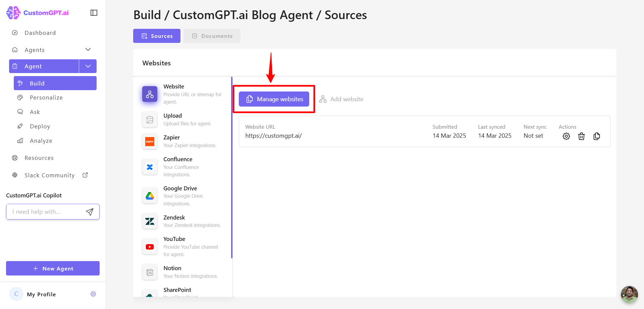
Task: Click the copy pages icon in Actions
Action: tap(597, 136)
